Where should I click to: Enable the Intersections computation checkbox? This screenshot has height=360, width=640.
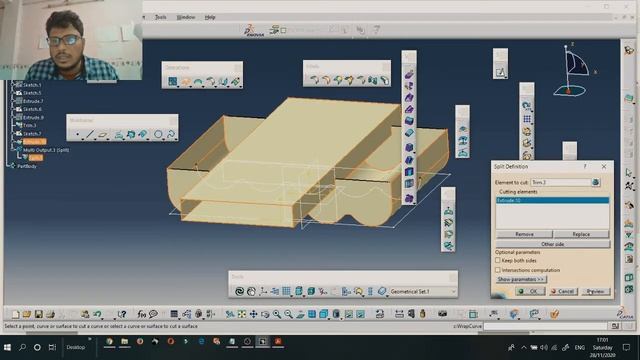(498, 270)
